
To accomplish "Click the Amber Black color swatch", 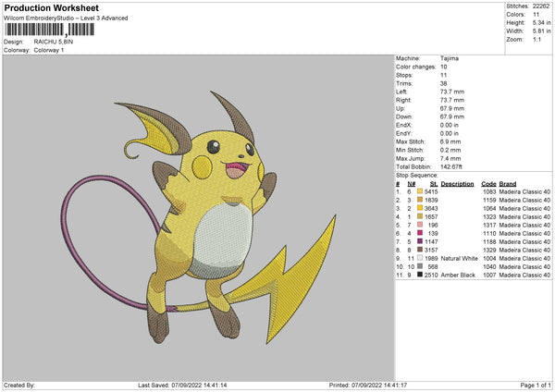I will (420, 275).
